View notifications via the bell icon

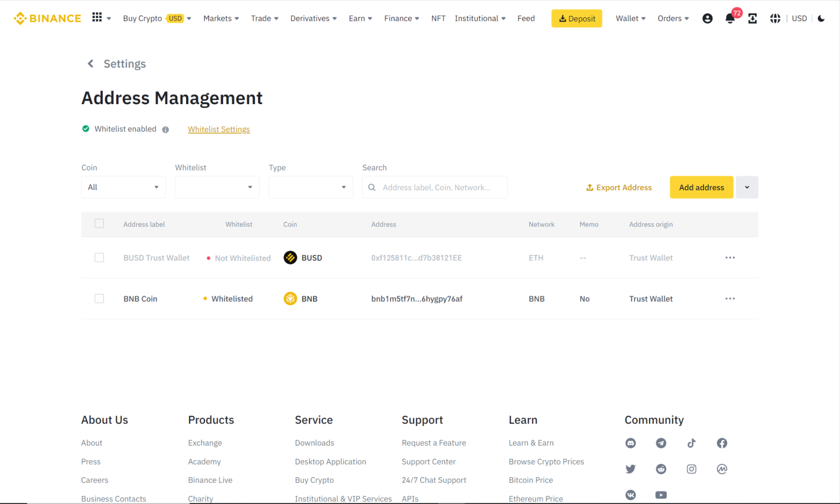pos(730,18)
